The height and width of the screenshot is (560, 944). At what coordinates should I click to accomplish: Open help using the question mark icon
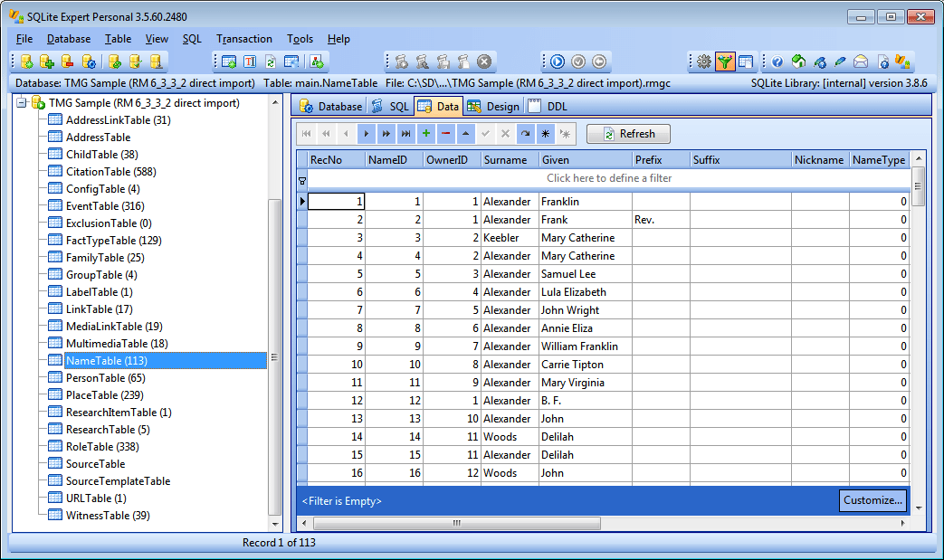[x=778, y=62]
